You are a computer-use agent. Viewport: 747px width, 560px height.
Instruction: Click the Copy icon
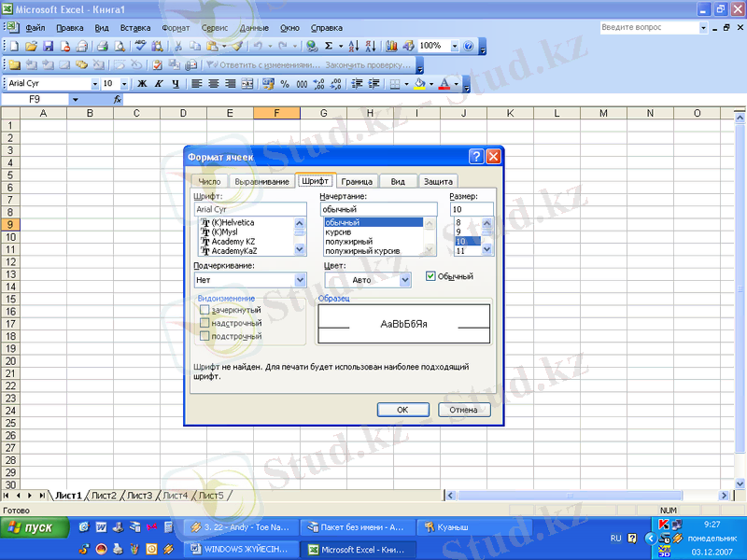(195, 46)
